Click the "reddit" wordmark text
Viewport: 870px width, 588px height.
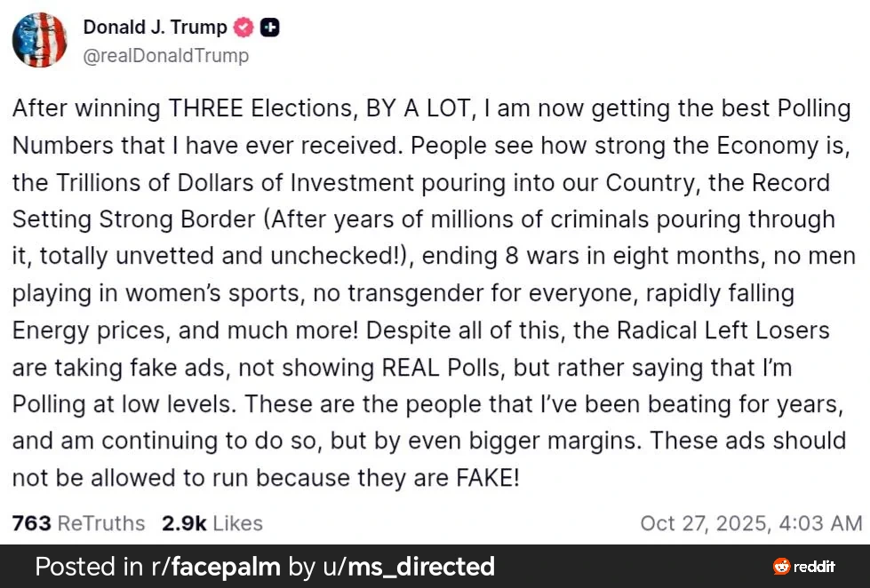tap(815, 567)
